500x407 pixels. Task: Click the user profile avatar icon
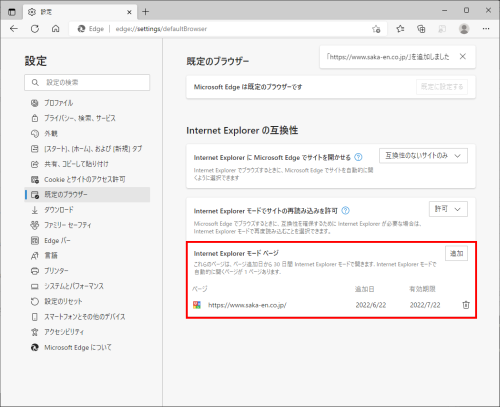[x=464, y=29]
